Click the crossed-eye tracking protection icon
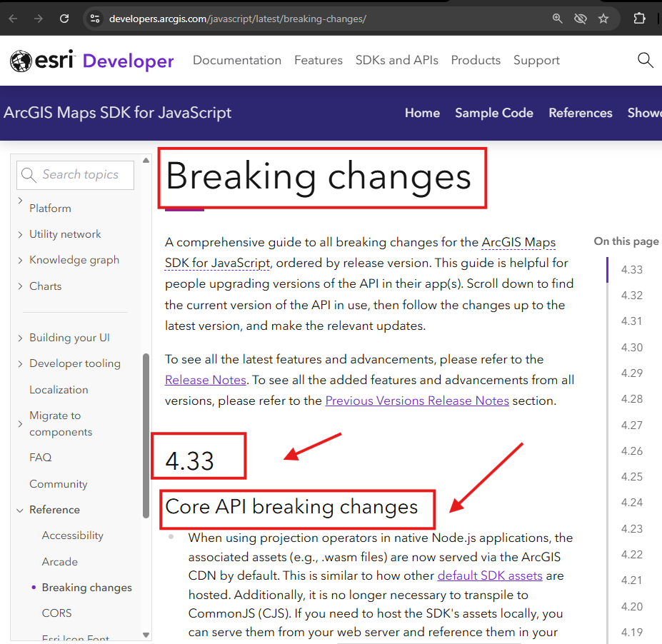The image size is (662, 644). (581, 19)
